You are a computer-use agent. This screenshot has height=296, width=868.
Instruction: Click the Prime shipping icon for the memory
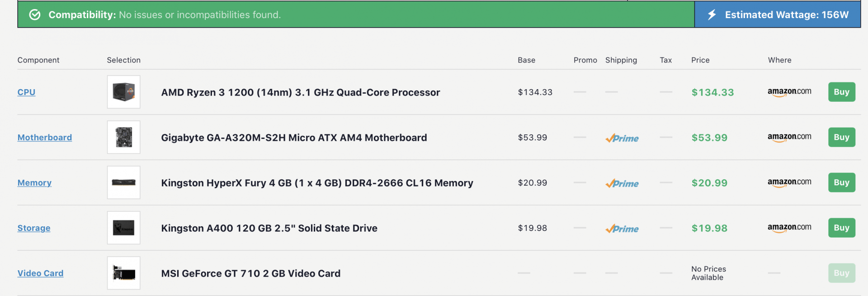click(x=622, y=183)
